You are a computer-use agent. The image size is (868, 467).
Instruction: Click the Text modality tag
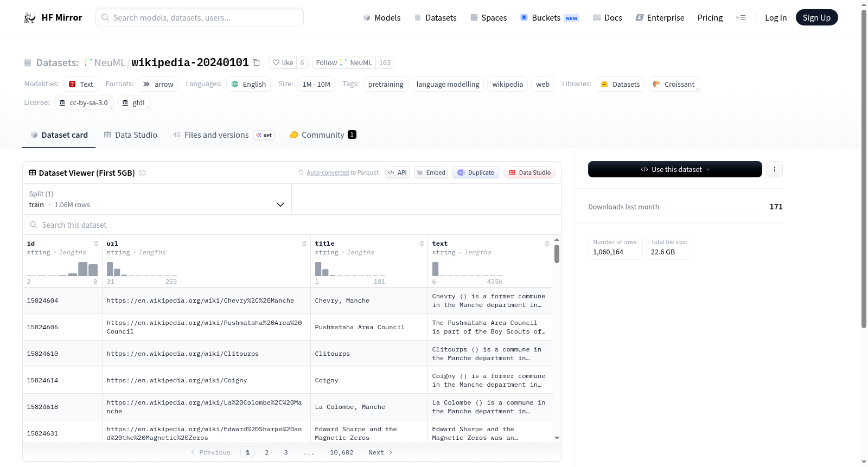[x=81, y=84]
